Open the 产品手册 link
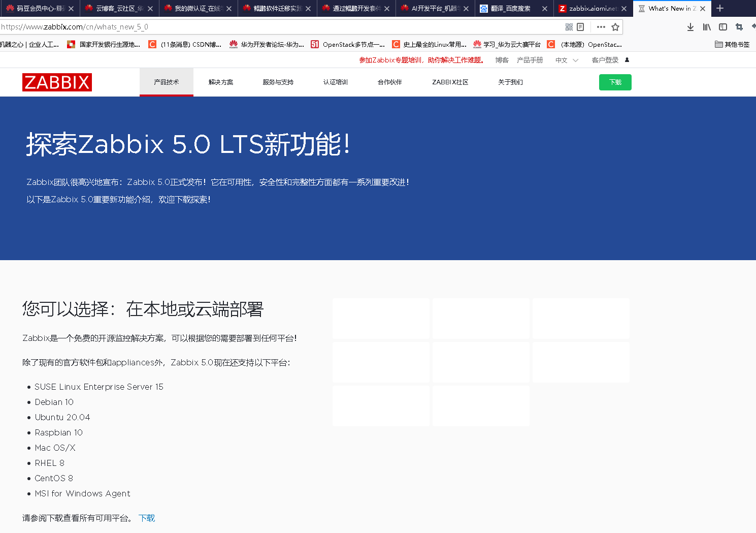The image size is (756, 533). click(x=530, y=60)
